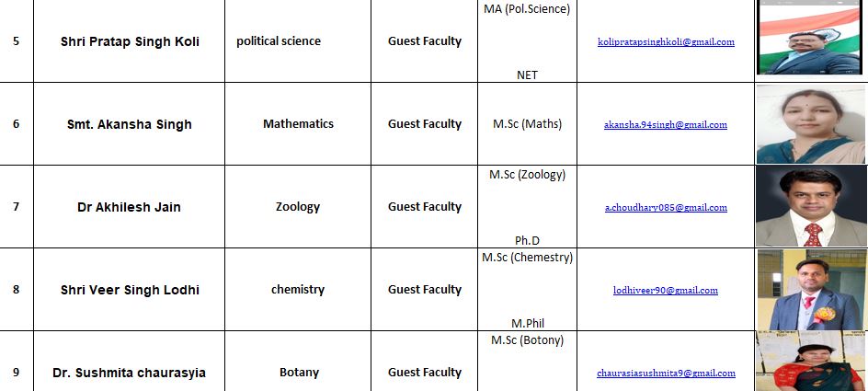Viewport: 868px width, 391px height.
Task: Click the Shri Veer Singh Lodhi cell
Action: pyautogui.click(x=130, y=290)
